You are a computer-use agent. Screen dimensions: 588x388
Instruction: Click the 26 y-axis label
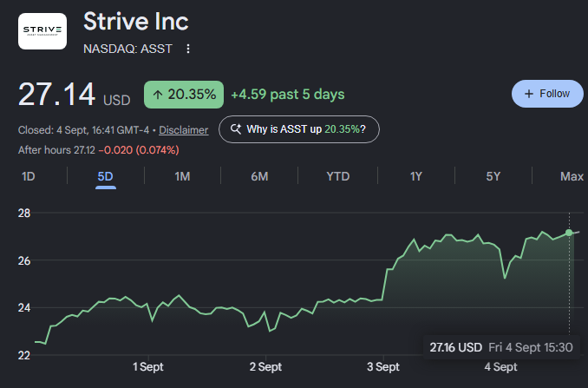(24, 260)
